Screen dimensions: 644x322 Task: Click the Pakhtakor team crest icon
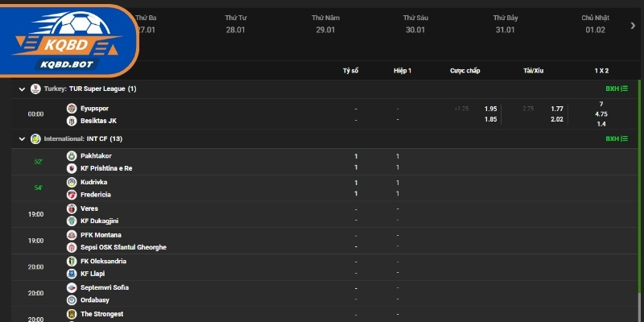(72, 155)
